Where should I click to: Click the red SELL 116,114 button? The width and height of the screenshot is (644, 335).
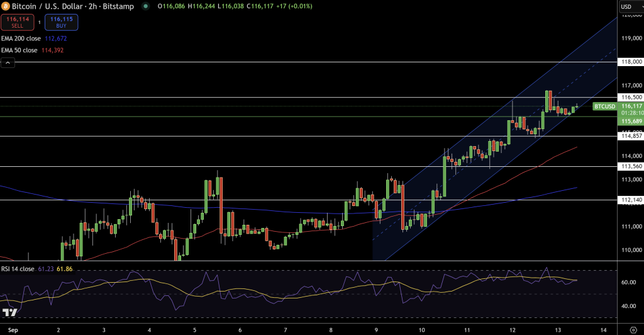click(17, 22)
